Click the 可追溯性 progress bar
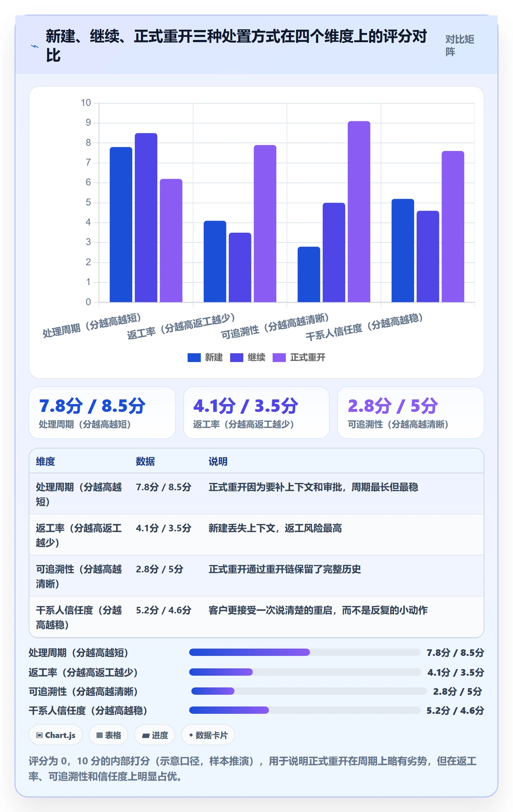The width and height of the screenshot is (513, 812). 309,691
